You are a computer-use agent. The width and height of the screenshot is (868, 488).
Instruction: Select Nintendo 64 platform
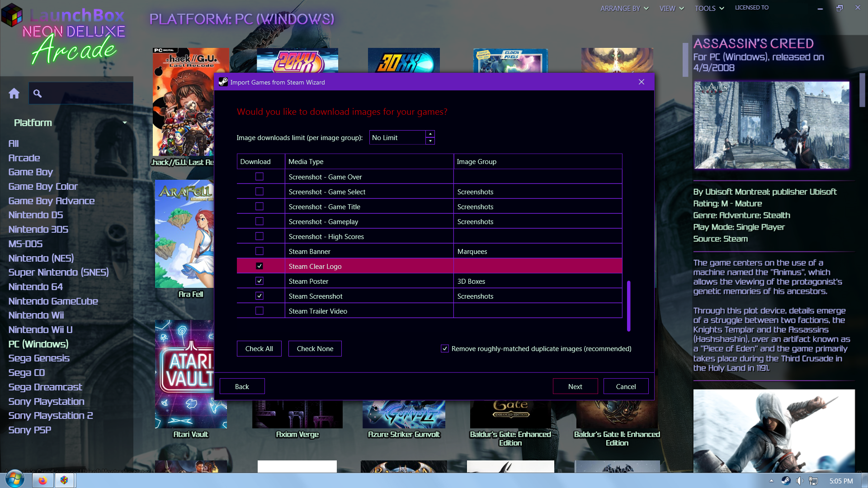(36, 286)
